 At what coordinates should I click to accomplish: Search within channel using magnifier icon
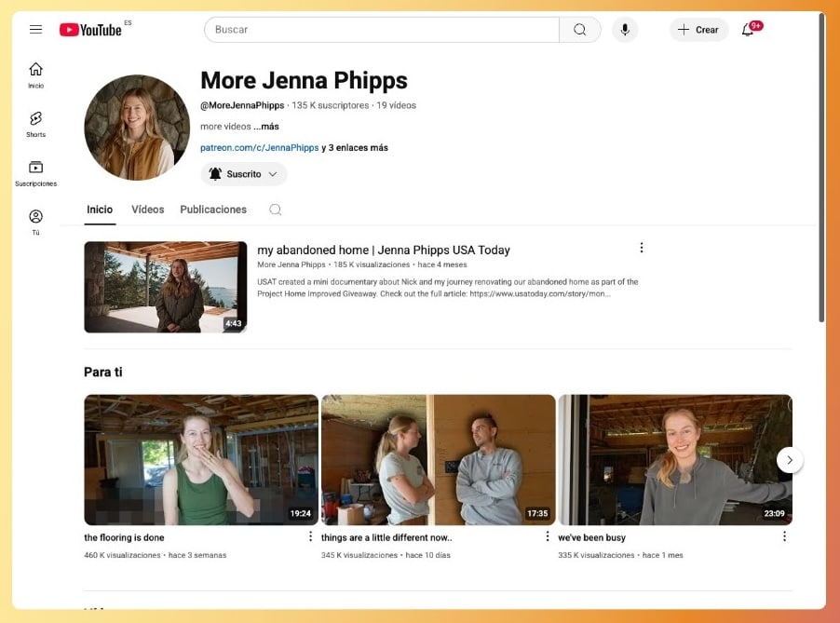276,210
